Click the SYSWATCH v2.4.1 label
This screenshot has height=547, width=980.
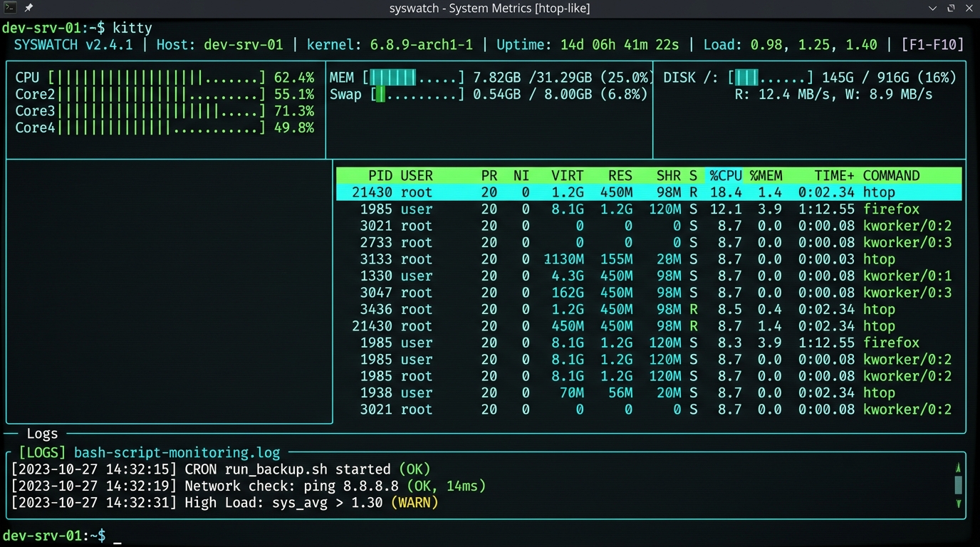pyautogui.click(x=73, y=44)
